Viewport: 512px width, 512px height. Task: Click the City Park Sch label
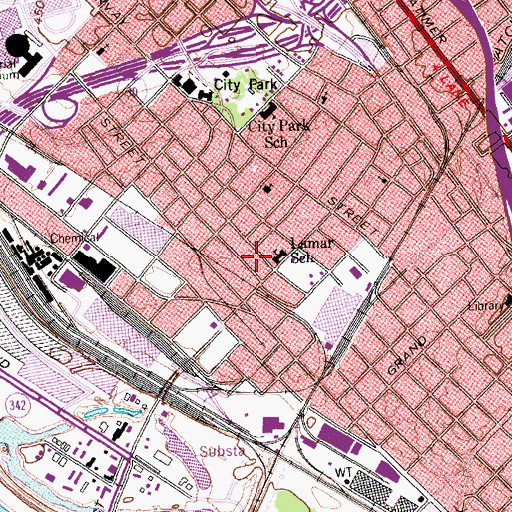[279, 134]
